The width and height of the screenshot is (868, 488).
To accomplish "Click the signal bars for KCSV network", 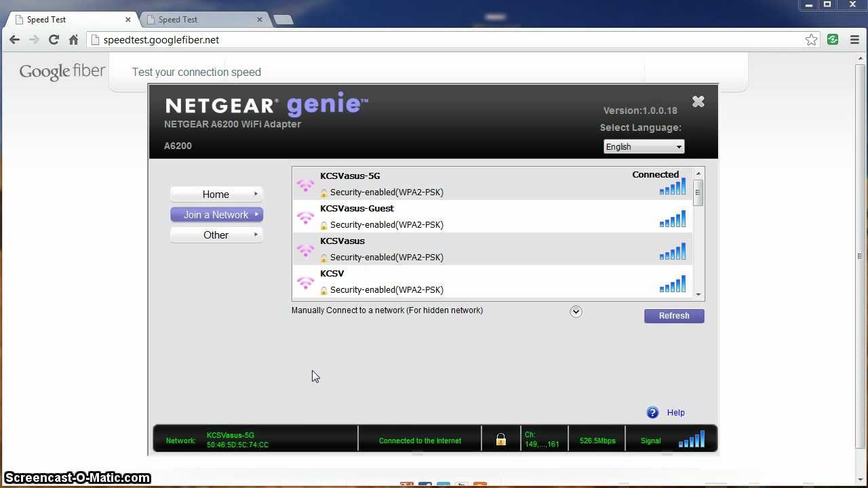I will pos(673,284).
